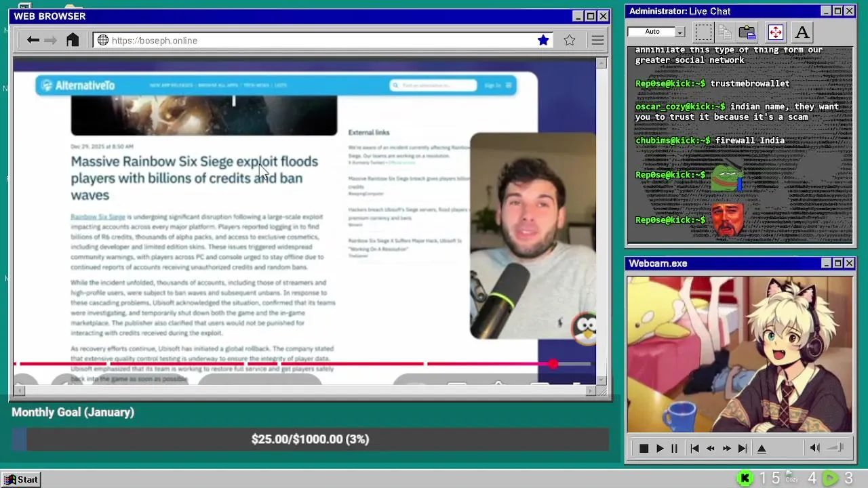Open the browser hamburger menu
This screenshot has height=488, width=868.
597,41
